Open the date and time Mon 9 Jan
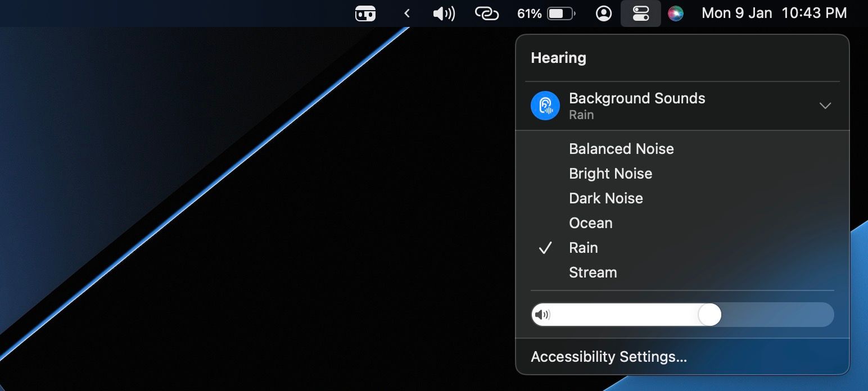 (774, 13)
